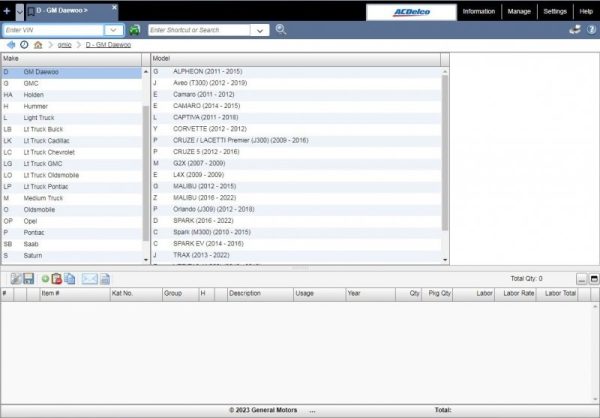Save the list with floppy disk icon
Screen dimensions: 600x418
coord(29,279)
